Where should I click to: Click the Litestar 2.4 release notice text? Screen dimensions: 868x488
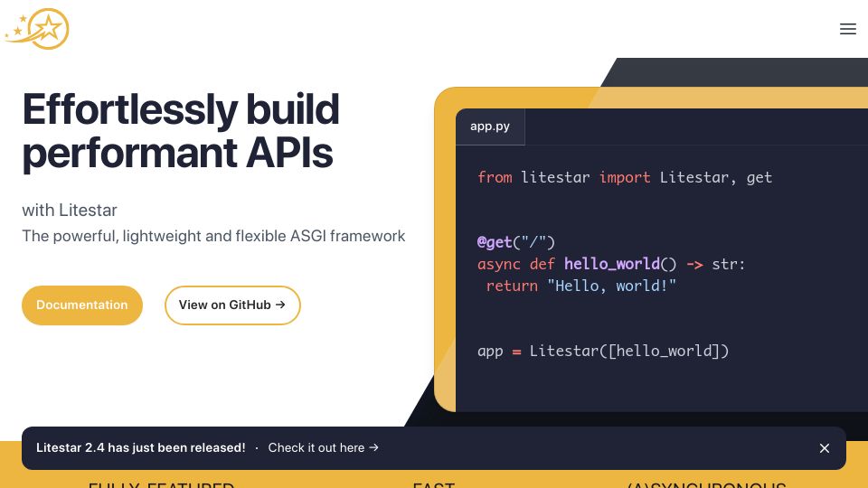[141, 447]
